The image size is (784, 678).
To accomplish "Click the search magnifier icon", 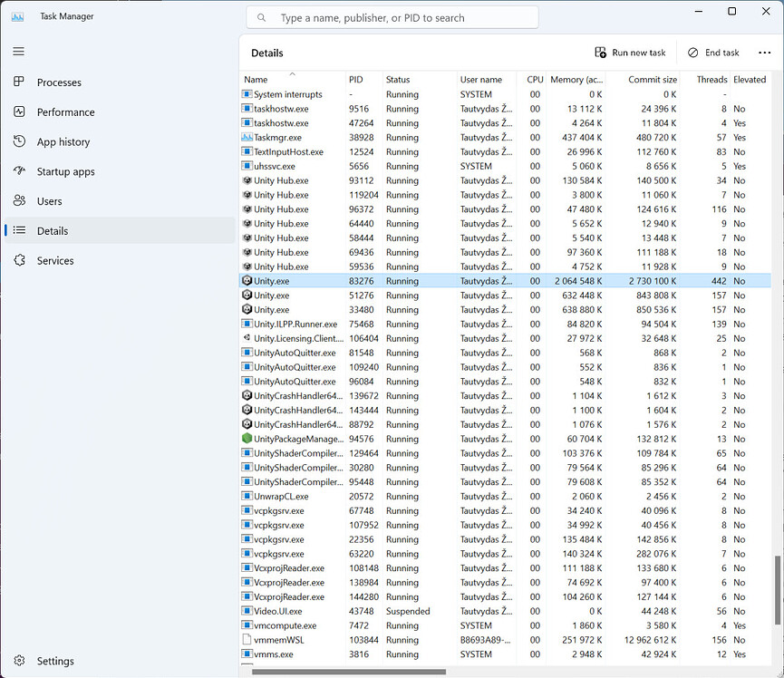I will click(x=260, y=16).
